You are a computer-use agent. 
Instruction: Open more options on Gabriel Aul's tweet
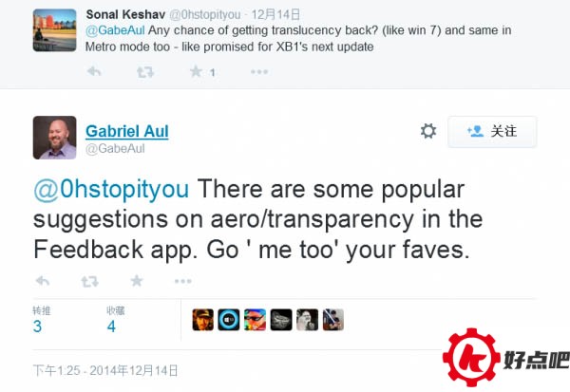(182, 281)
